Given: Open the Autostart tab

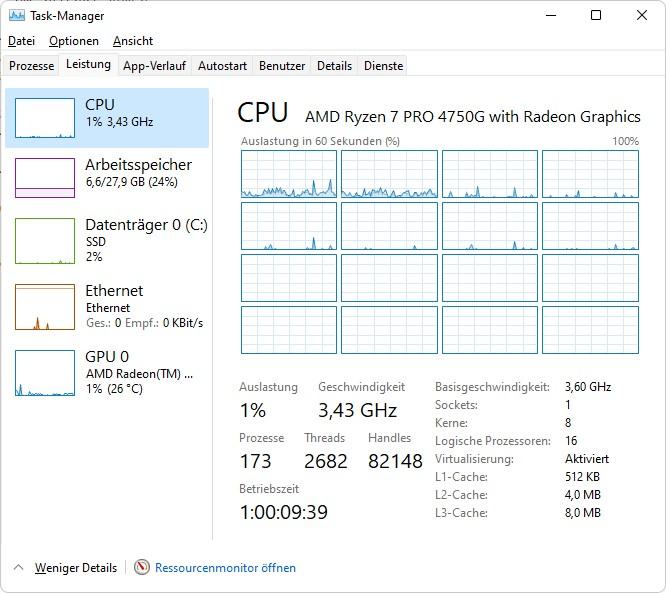Looking at the screenshot, I should coord(222,66).
